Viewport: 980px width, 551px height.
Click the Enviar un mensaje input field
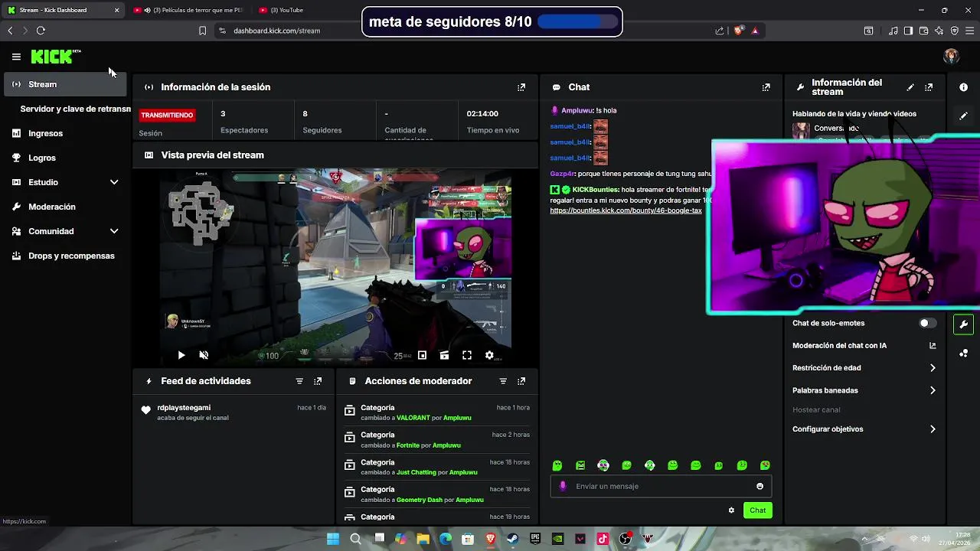[661, 486]
